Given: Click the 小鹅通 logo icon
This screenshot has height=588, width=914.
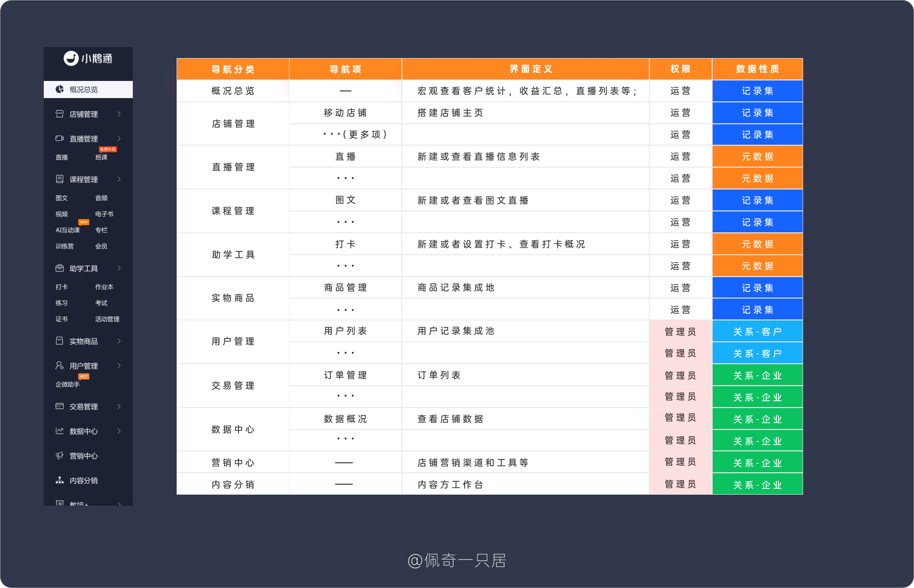Looking at the screenshot, I should pyautogui.click(x=71, y=58).
